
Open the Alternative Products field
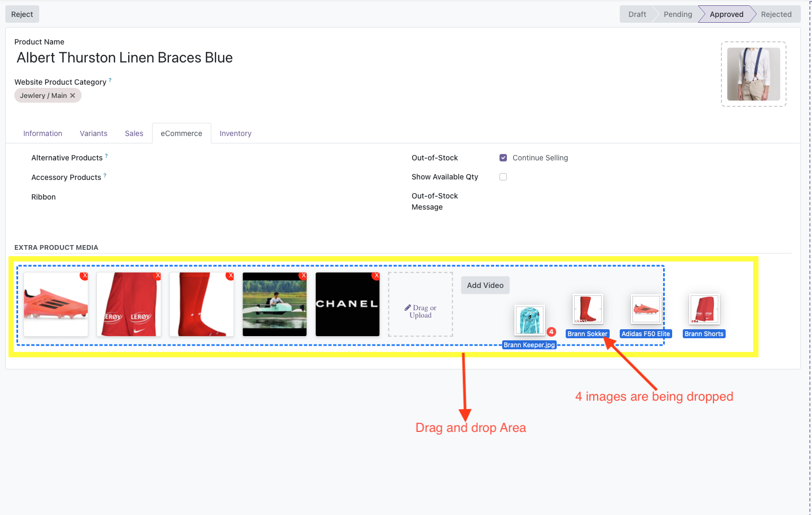pos(254,158)
